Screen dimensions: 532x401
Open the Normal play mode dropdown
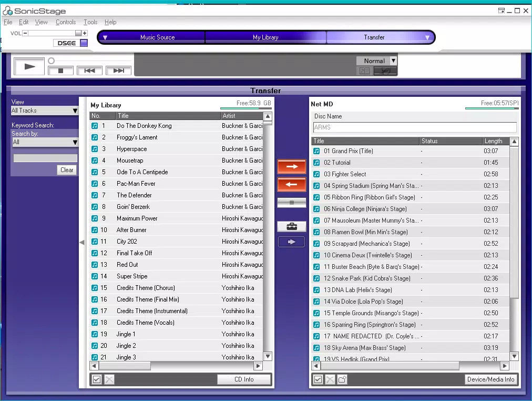tap(393, 61)
